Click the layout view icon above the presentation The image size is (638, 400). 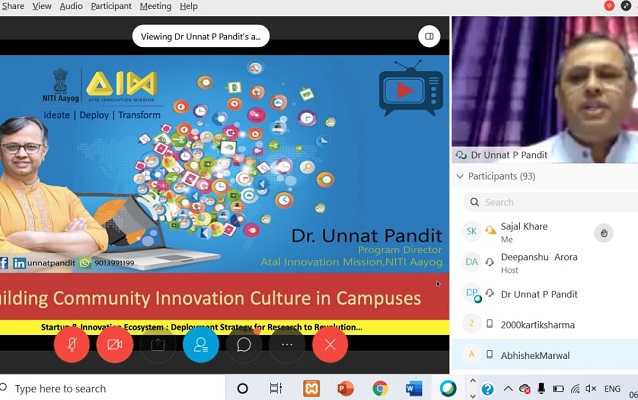coord(429,37)
